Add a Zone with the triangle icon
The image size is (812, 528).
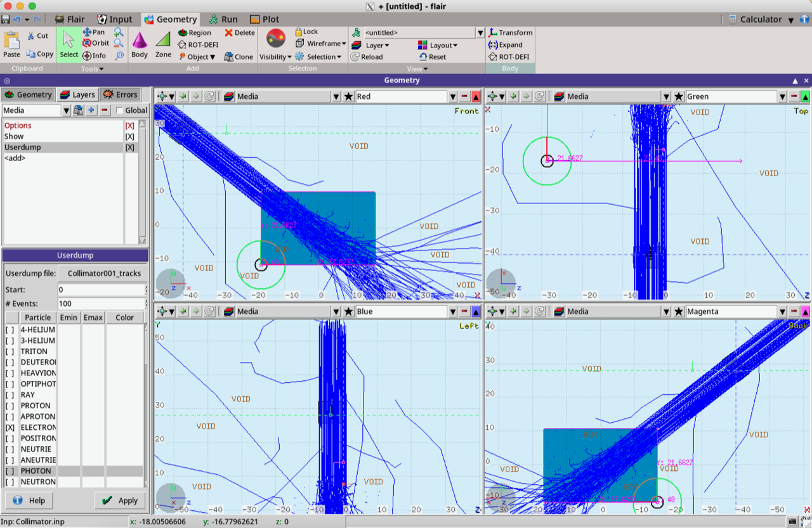click(163, 44)
